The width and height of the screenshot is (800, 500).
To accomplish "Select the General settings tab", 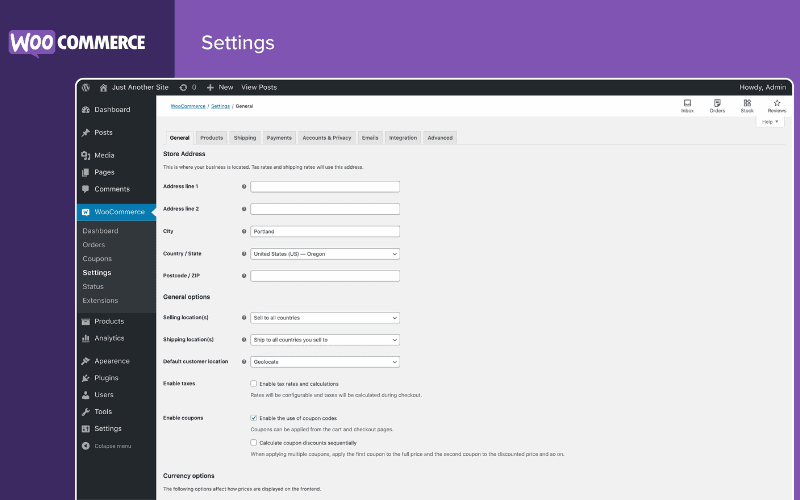I will [180, 138].
